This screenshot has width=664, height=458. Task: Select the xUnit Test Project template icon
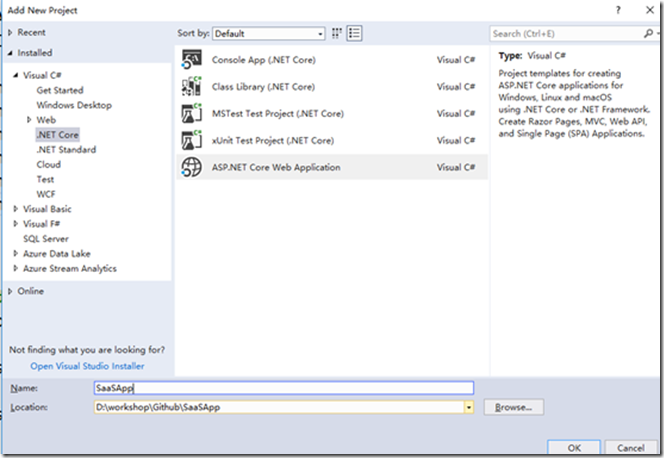pos(191,140)
